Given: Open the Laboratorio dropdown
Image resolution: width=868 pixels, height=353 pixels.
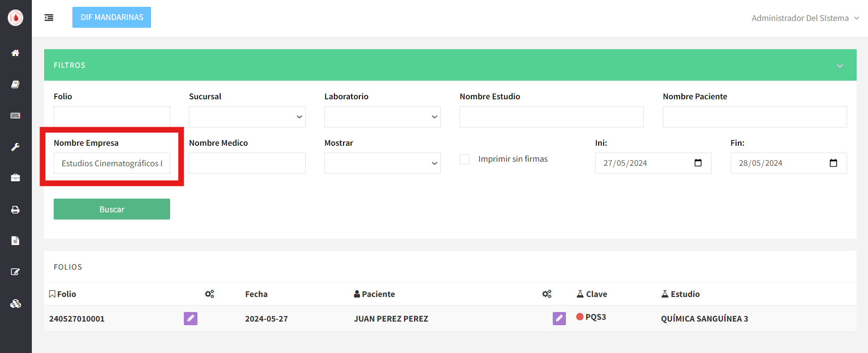Looking at the screenshot, I should click(x=383, y=117).
